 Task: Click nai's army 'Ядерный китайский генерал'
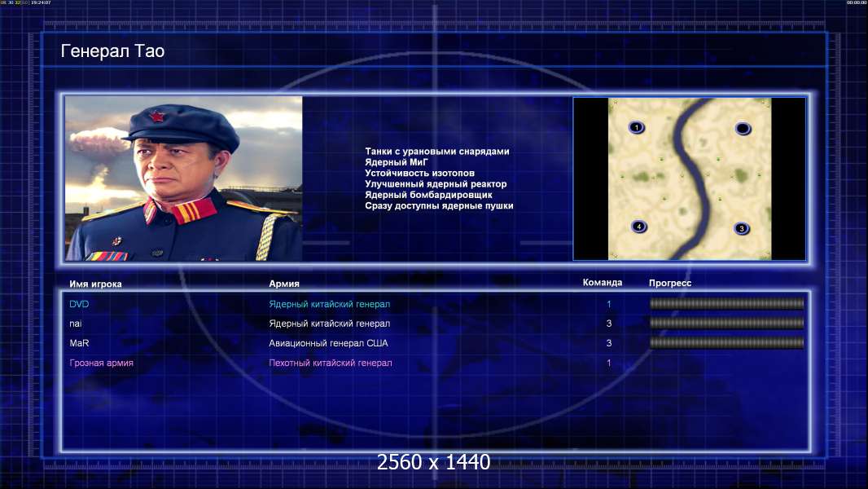330,324
